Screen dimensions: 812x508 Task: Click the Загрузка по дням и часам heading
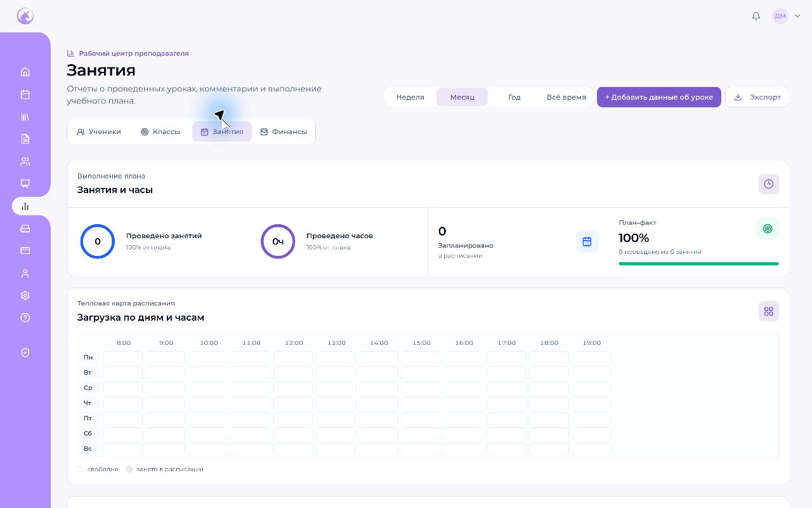(141, 317)
